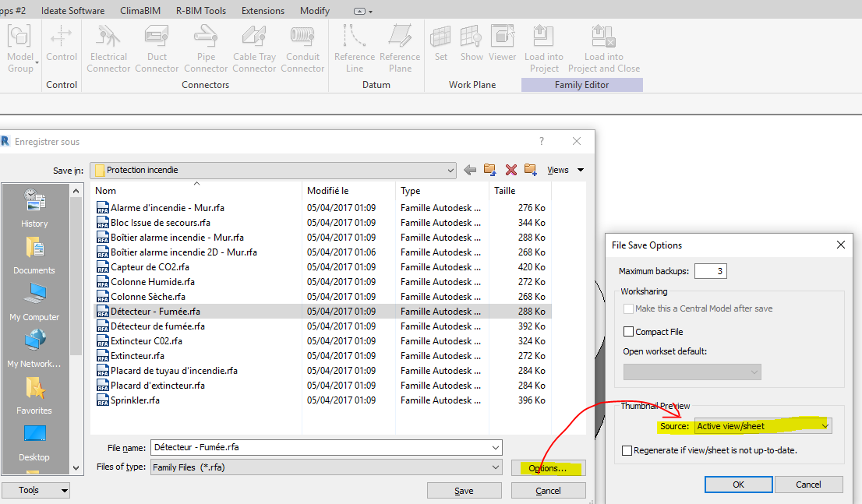Go back using the dialog's back arrow
The height and width of the screenshot is (504, 862).
[x=470, y=170]
